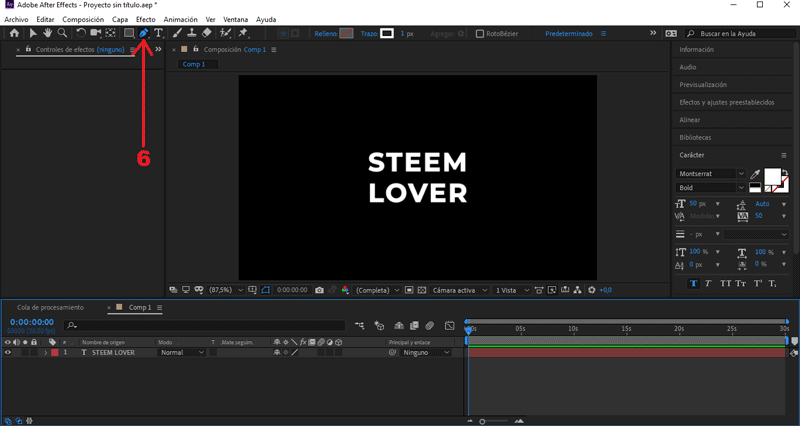
Task: Pick the Eraser tool
Action: click(x=206, y=33)
